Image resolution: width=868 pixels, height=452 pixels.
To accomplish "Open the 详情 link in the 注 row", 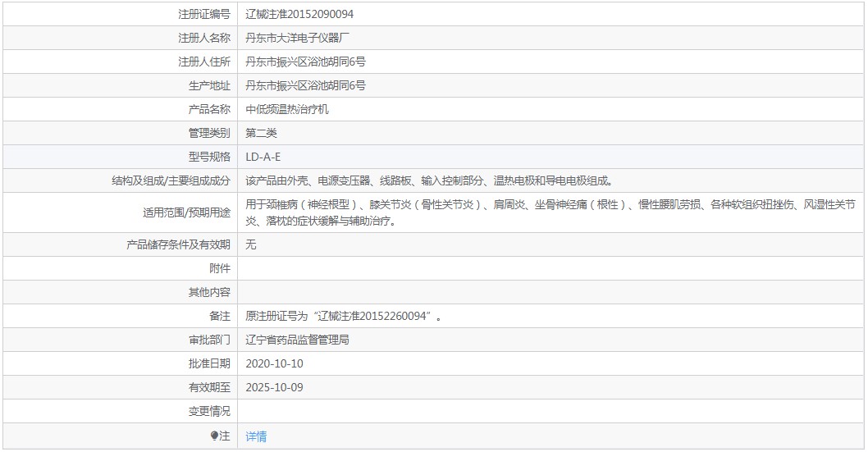I will click(256, 436).
